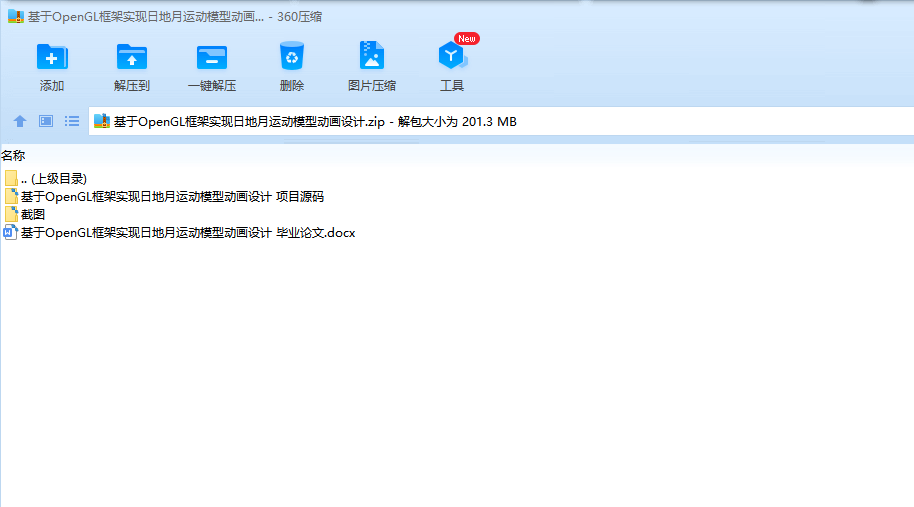914x507 pixels.
Task: Open the 工具 (Tools) icon
Action: point(451,56)
